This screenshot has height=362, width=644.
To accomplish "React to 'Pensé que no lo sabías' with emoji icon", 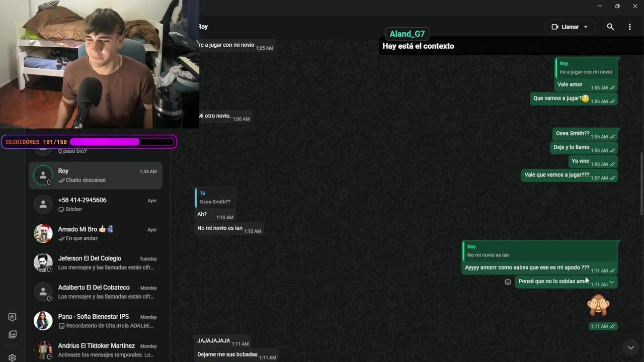I will click(508, 282).
